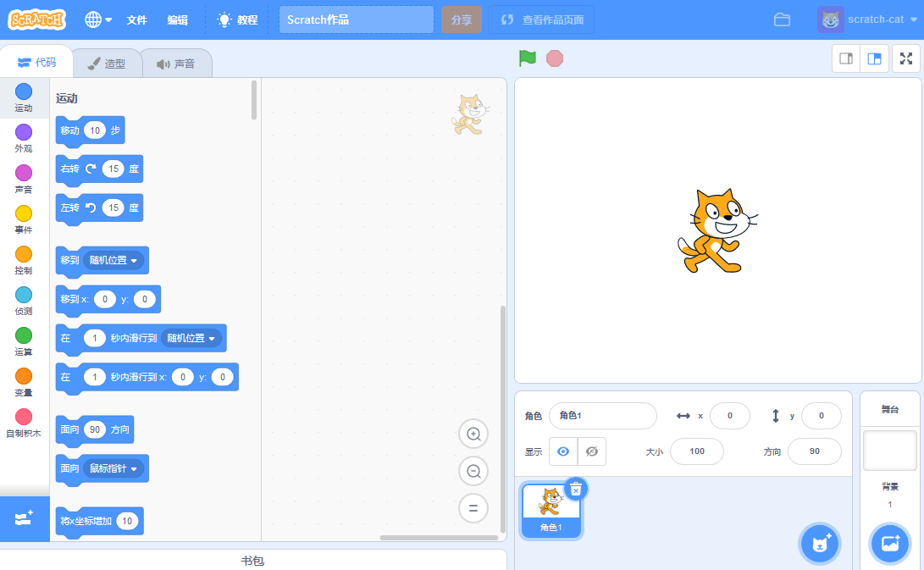Open the language selector globe dropdown
The height and width of the screenshot is (570, 924).
tap(96, 19)
